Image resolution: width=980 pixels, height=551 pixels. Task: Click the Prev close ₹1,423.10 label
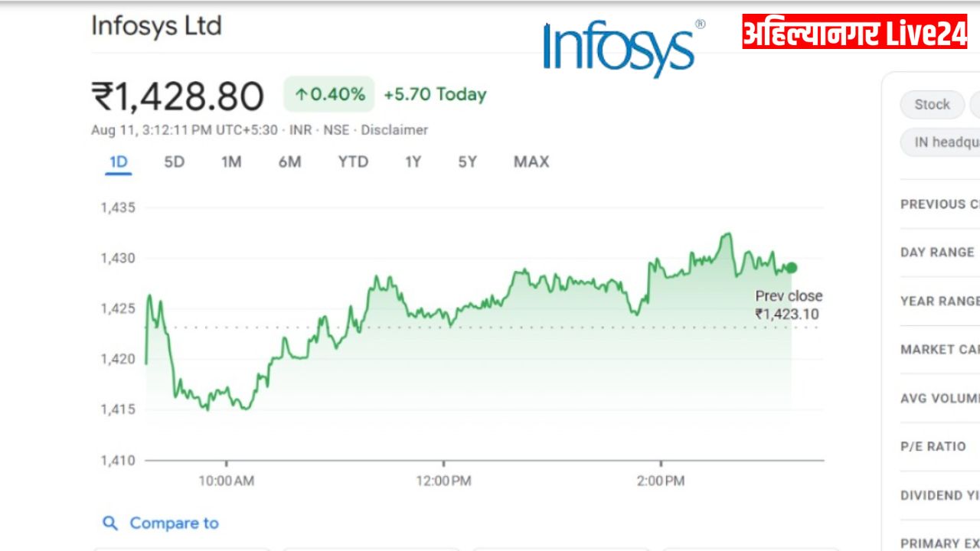789,305
